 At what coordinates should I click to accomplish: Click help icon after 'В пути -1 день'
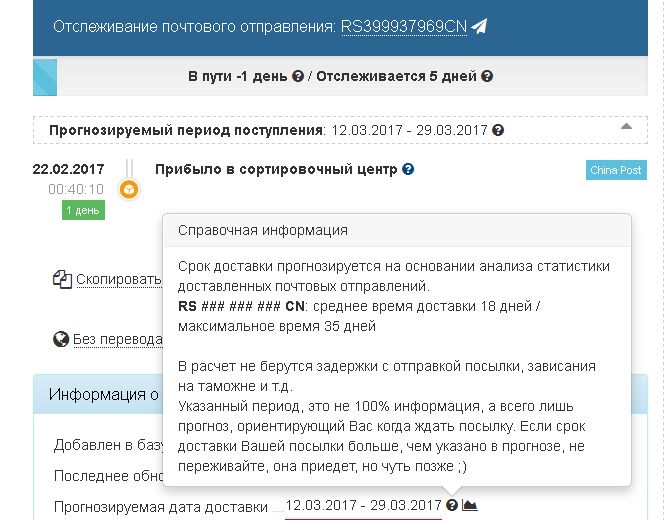(x=298, y=77)
